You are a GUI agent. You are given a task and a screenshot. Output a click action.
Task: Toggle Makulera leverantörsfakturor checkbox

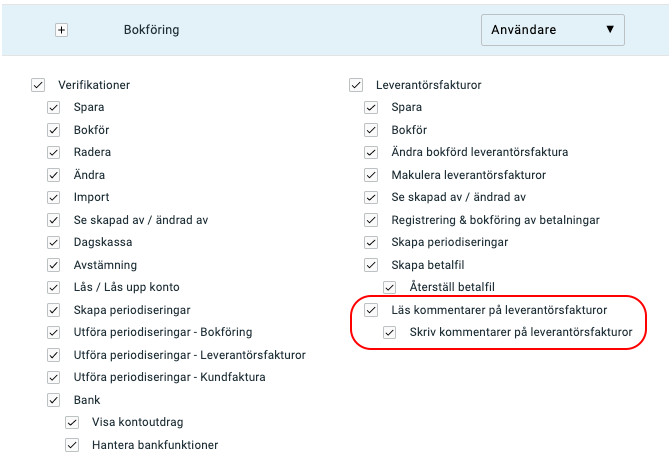coord(371,175)
